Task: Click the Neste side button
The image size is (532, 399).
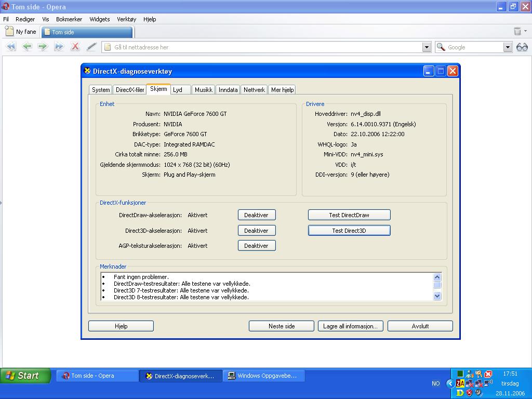Action: [282, 326]
